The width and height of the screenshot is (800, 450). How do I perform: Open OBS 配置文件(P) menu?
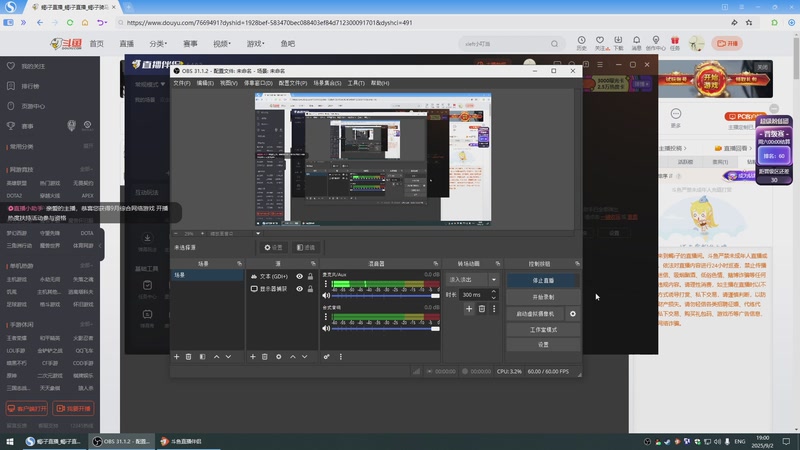293,83
